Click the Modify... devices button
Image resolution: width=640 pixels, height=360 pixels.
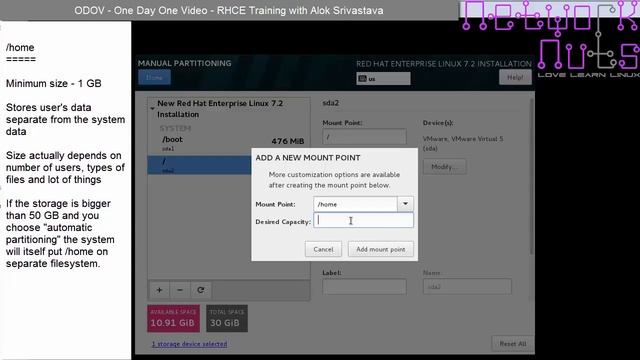click(444, 167)
